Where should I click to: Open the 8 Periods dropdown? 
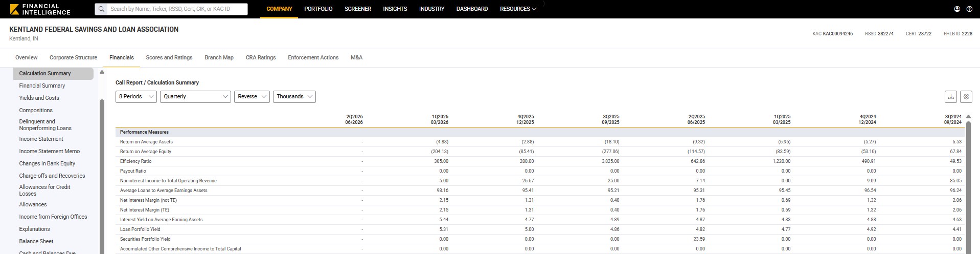[x=136, y=96]
